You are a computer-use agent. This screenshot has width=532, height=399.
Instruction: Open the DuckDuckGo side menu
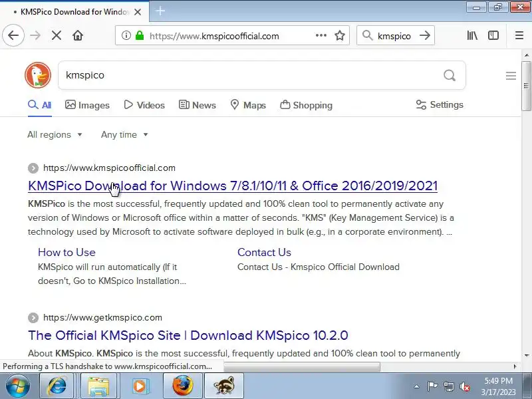511,76
